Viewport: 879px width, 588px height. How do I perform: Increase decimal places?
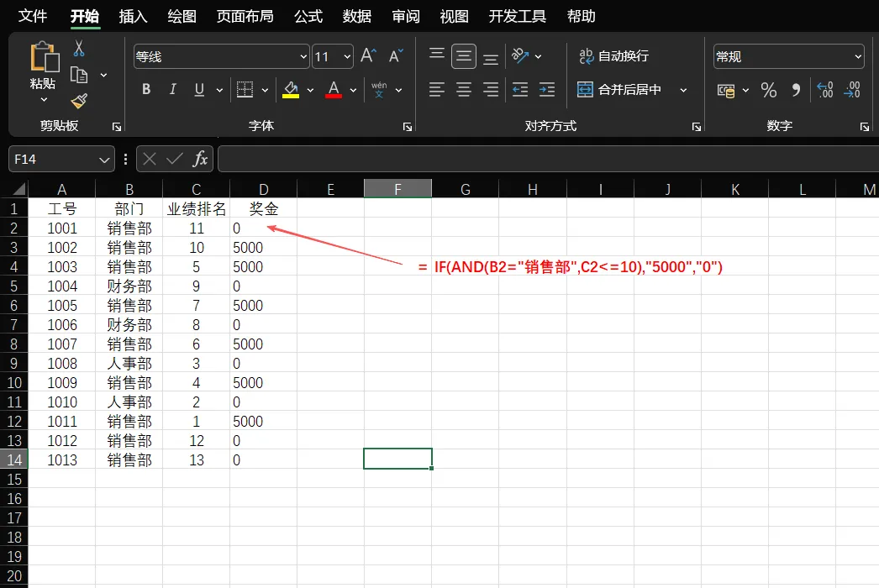[825, 90]
